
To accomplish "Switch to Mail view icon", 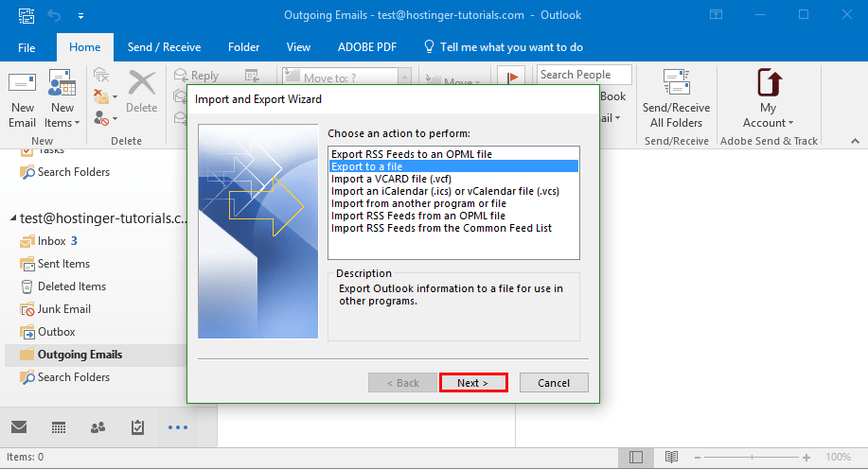I will pos(19,427).
